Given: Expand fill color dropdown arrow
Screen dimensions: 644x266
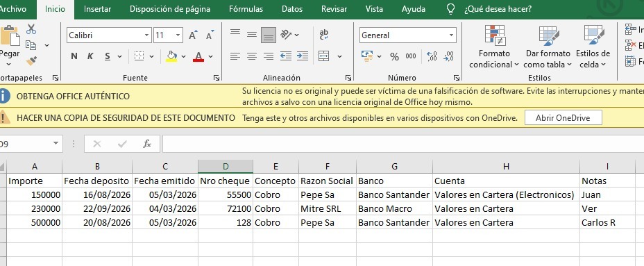Looking at the screenshot, I should [x=184, y=56].
